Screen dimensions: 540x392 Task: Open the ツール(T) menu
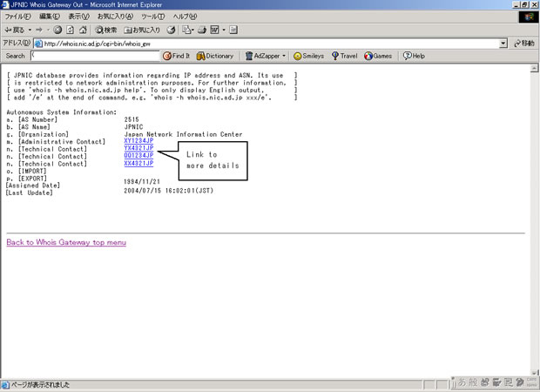coord(153,17)
